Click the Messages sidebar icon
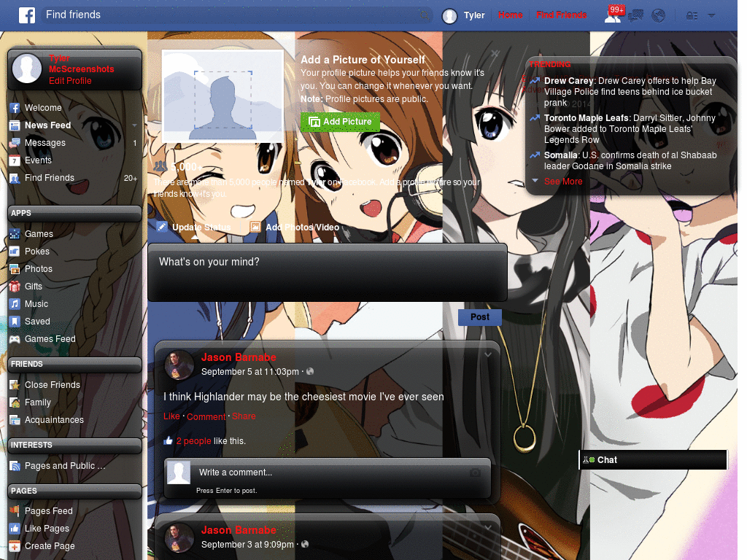The image size is (747, 560). [15, 143]
